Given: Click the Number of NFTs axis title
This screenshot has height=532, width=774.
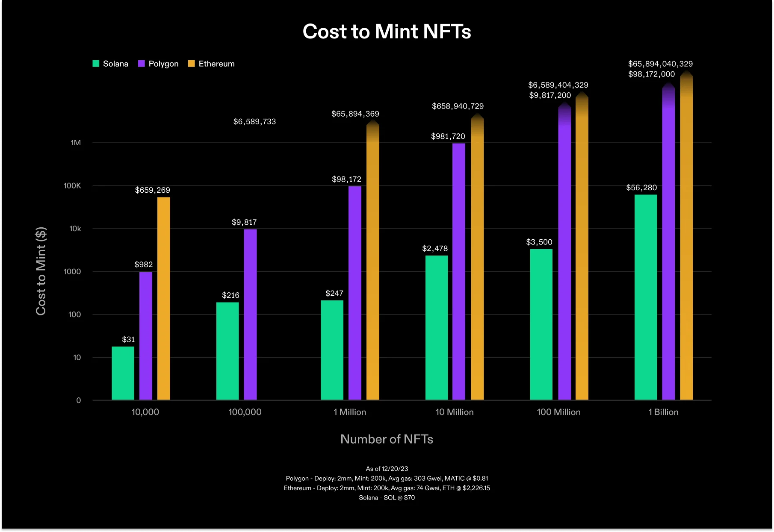Looking at the screenshot, I should [387, 439].
